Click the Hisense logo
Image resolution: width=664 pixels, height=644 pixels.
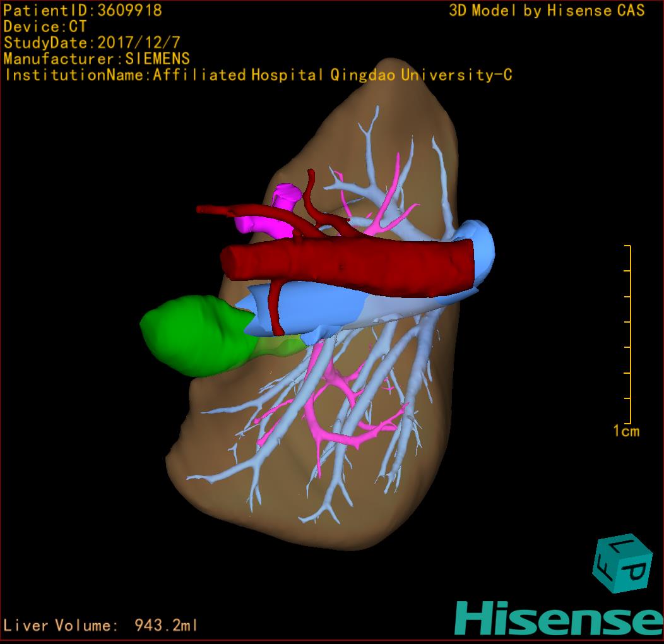pos(559,619)
